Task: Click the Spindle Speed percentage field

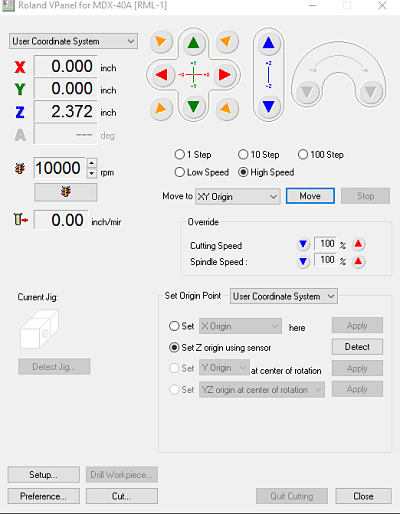Action: 325,260
